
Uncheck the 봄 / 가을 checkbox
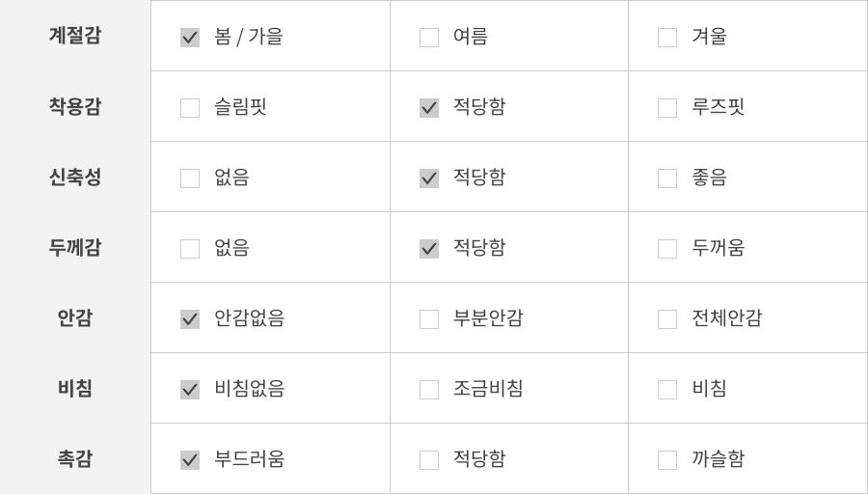(190, 38)
